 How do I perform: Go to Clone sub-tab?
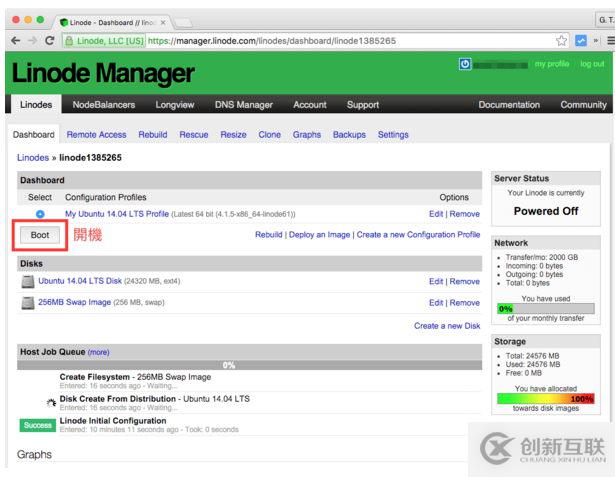pos(269,135)
